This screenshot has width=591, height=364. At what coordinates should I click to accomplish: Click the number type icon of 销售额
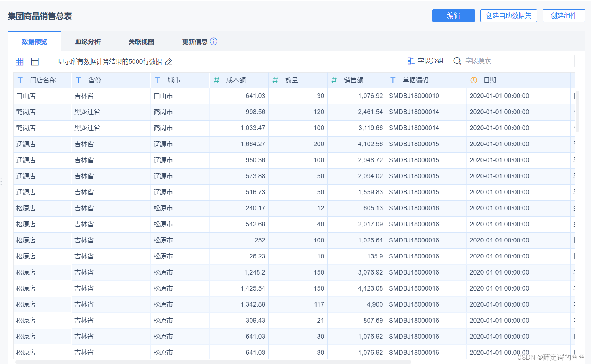334,81
